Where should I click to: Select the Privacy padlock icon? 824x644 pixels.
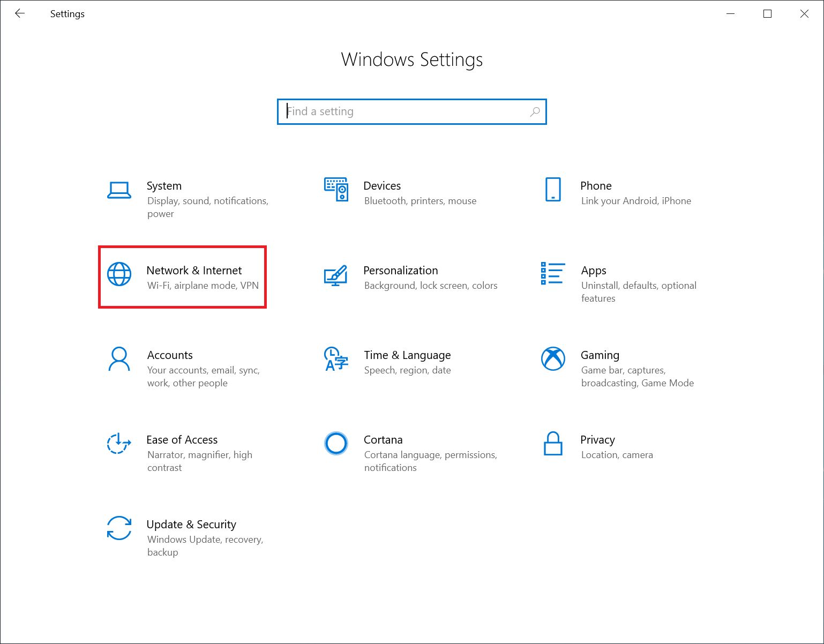[x=552, y=444]
